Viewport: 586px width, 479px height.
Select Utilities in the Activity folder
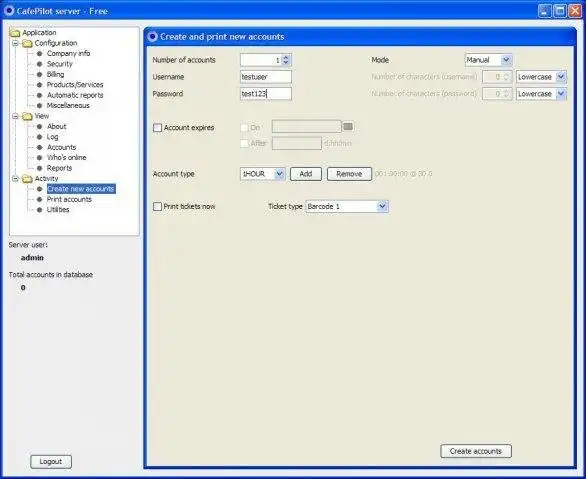[58, 210]
